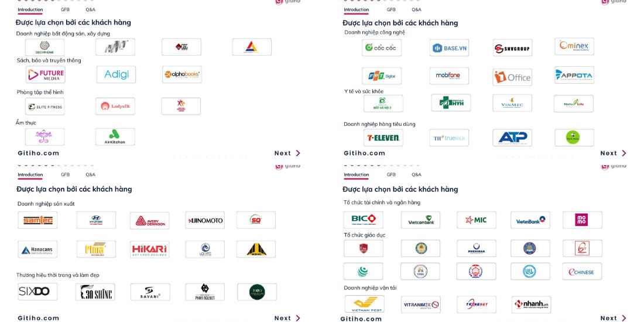The width and height of the screenshot is (644, 322).
Task: Click the Vietnam Post logo
Action: [364, 304]
